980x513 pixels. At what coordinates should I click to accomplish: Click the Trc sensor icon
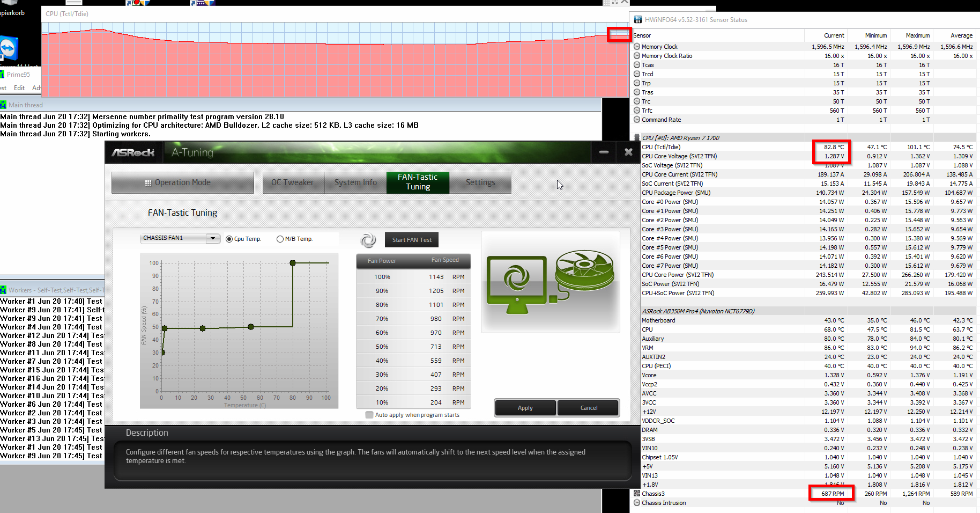[637, 101]
